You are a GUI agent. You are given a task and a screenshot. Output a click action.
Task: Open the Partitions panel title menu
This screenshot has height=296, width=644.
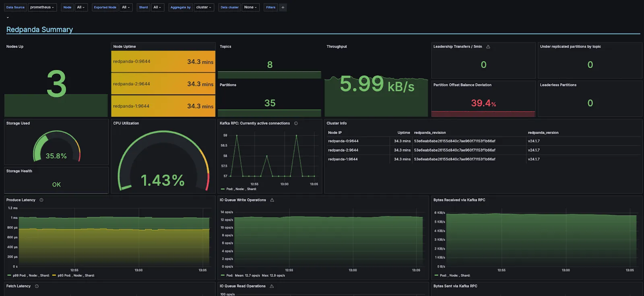[228, 85]
